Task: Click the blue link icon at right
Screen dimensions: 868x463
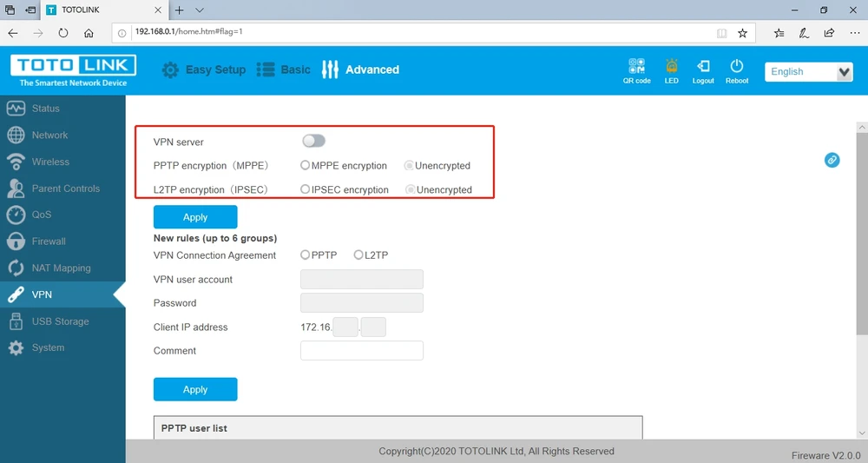Action: pyautogui.click(x=832, y=160)
